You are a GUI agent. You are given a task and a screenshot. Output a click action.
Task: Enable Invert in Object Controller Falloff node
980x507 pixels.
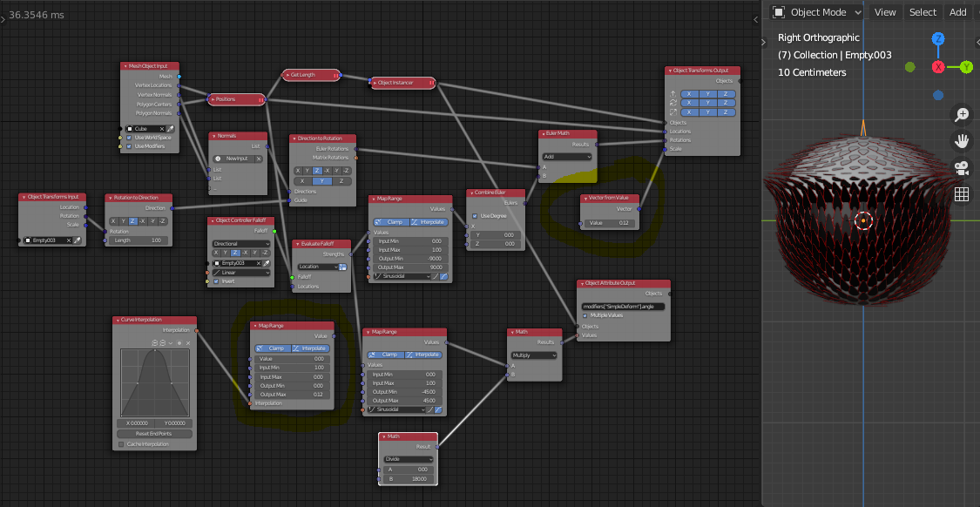point(216,281)
